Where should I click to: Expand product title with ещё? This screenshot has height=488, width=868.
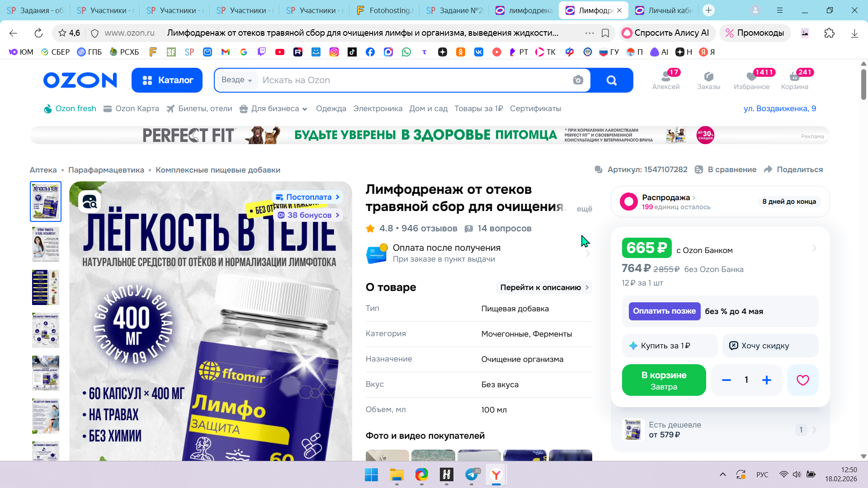coord(584,209)
